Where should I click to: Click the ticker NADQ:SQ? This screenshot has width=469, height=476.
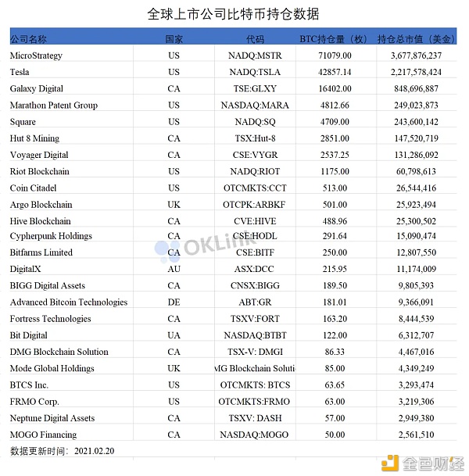[x=255, y=122]
